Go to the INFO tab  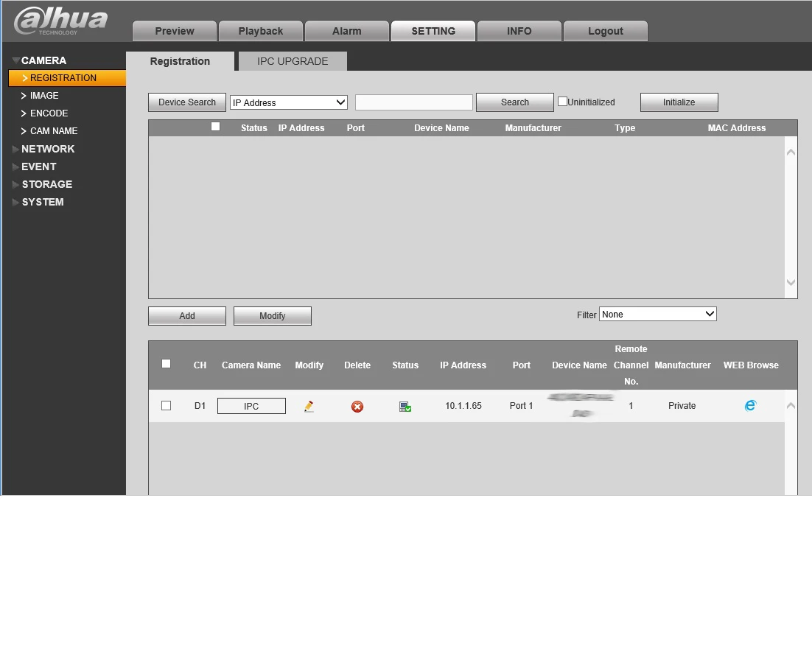[x=519, y=31]
